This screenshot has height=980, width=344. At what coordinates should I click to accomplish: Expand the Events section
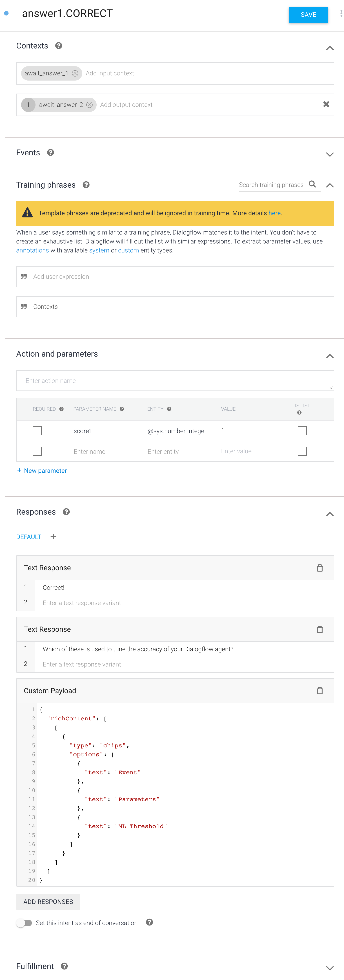pos(330,154)
